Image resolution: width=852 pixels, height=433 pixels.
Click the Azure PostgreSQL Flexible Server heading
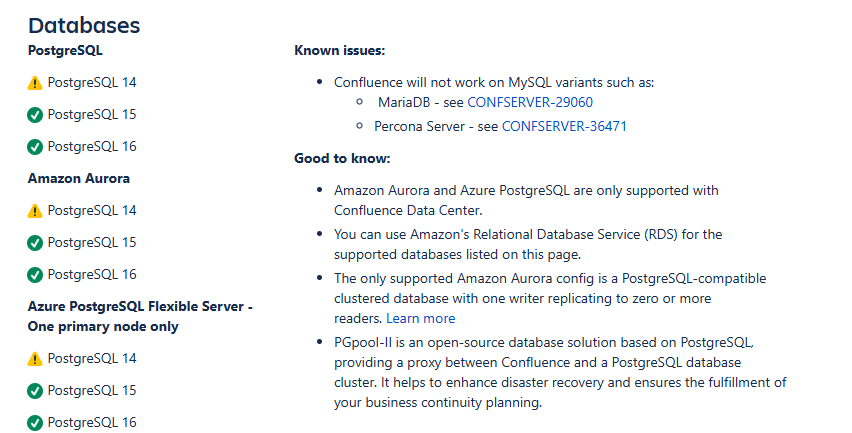(140, 316)
